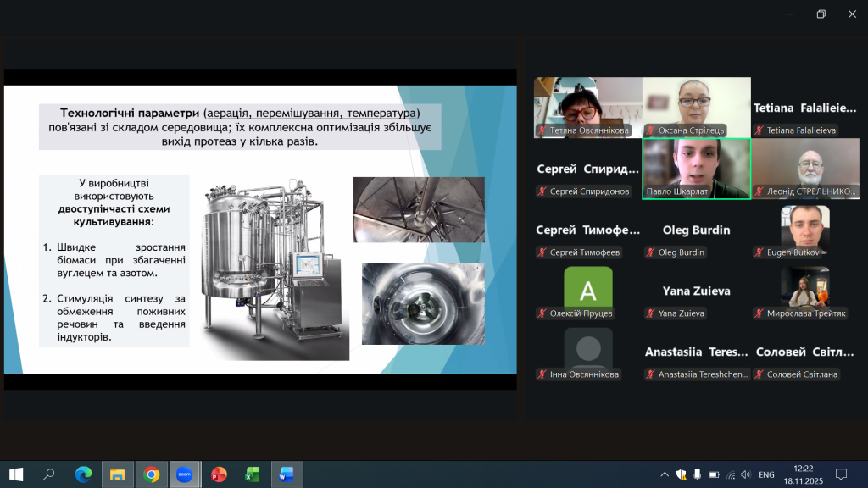Open Microsoft Edge from the taskbar

(83, 474)
